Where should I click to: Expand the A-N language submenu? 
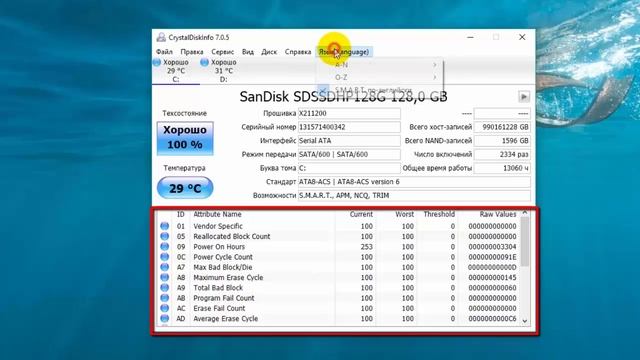(380, 64)
